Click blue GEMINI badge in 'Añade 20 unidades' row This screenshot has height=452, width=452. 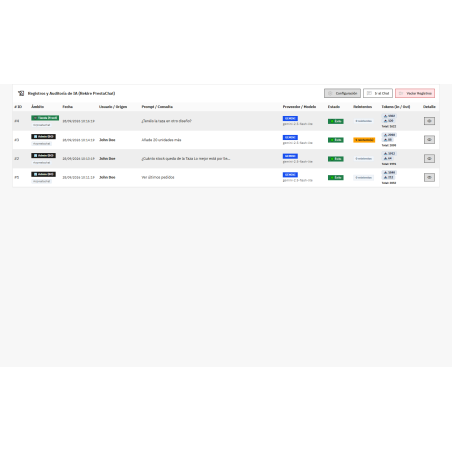coord(290,137)
